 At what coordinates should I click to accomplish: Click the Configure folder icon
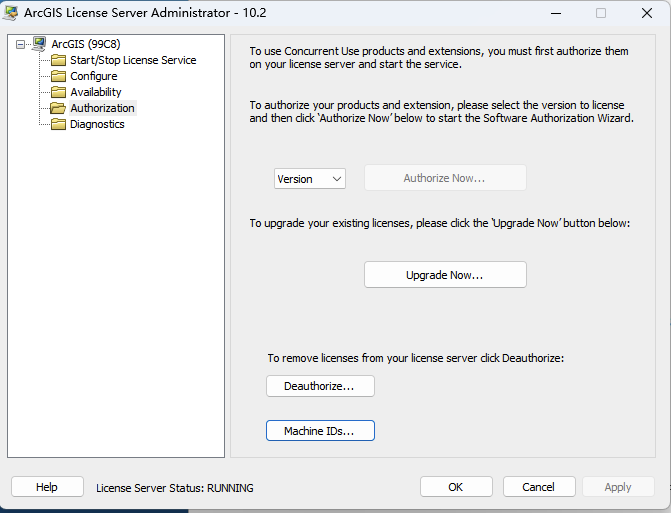58,76
